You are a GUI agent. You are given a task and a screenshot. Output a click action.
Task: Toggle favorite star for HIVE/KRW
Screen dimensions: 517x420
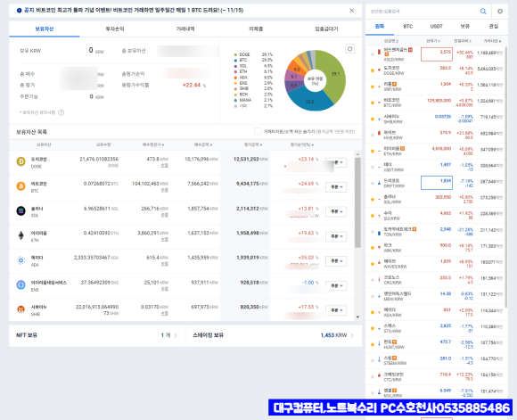(373, 135)
